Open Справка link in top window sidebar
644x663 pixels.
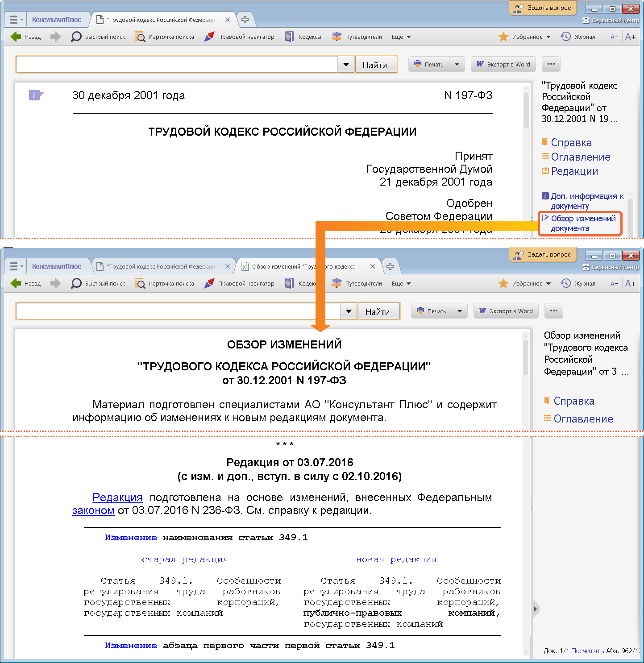[x=571, y=143]
